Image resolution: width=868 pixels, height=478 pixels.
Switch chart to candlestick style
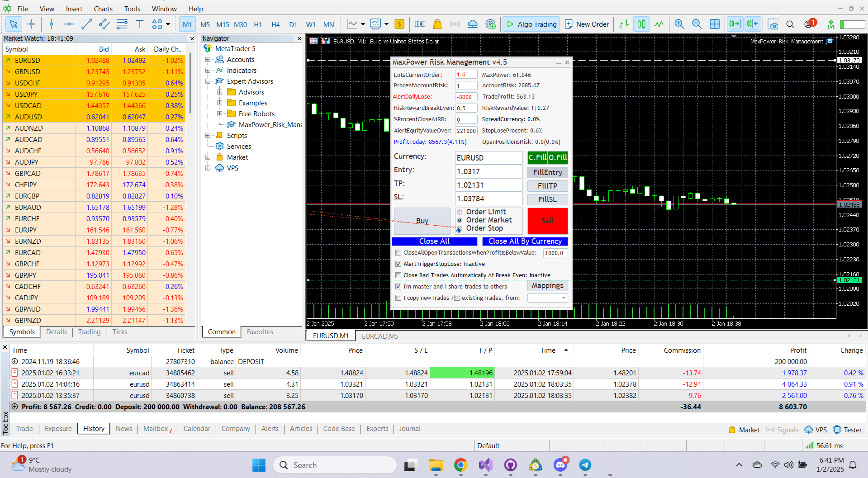pos(641,24)
